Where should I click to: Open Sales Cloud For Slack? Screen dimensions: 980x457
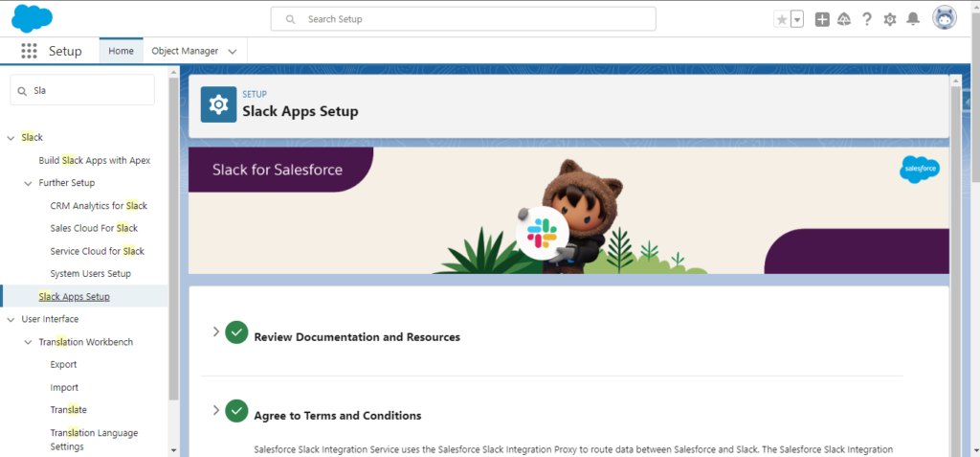(94, 228)
